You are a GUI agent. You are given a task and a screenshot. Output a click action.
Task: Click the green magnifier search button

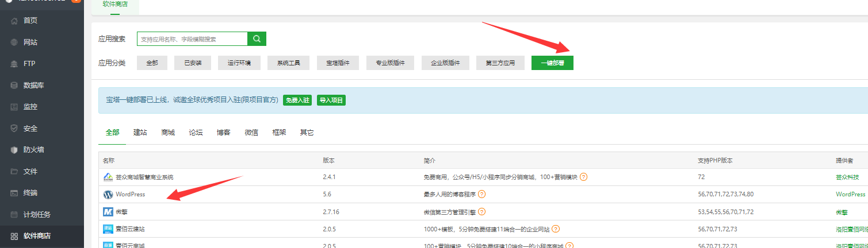pos(257,38)
